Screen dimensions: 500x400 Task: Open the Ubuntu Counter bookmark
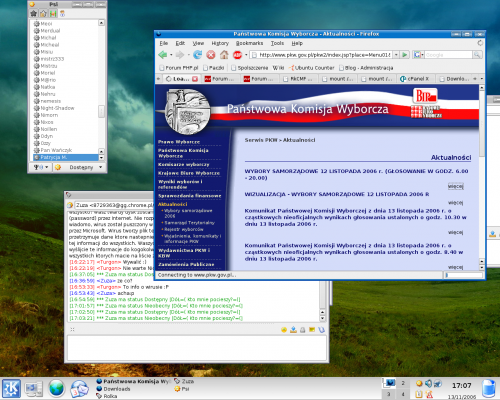[x=312, y=68]
